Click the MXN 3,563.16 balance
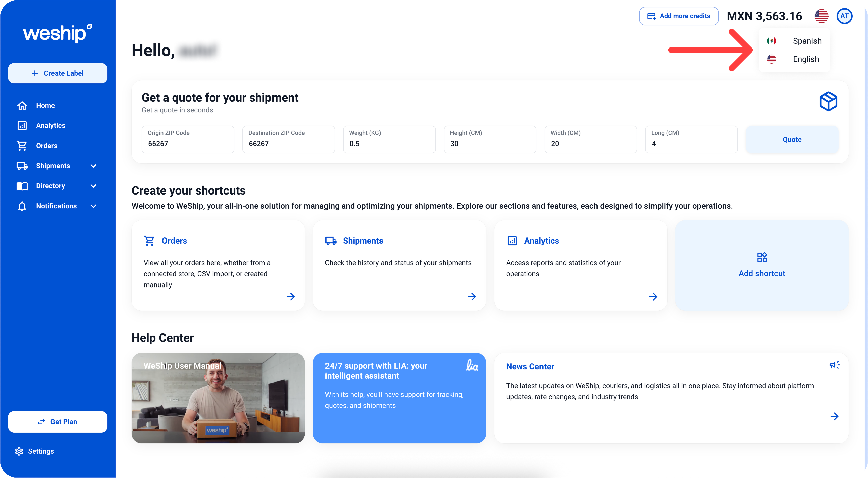 click(x=765, y=16)
